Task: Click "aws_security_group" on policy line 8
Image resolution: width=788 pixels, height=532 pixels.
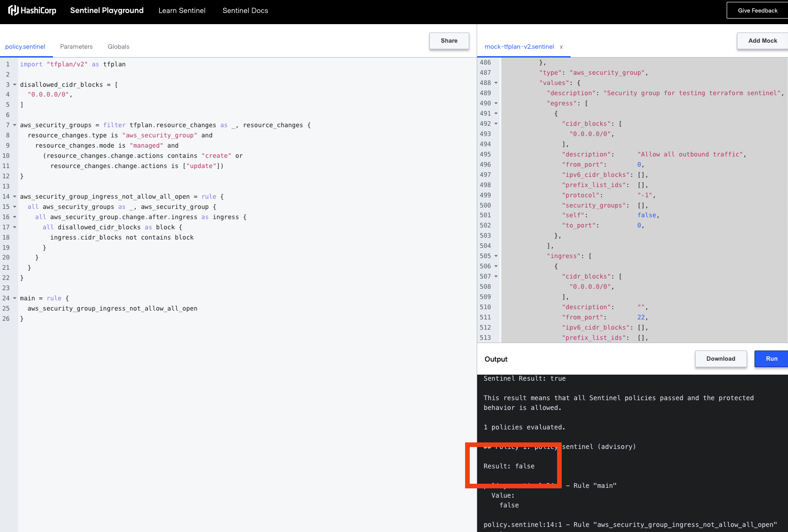Action: point(160,135)
